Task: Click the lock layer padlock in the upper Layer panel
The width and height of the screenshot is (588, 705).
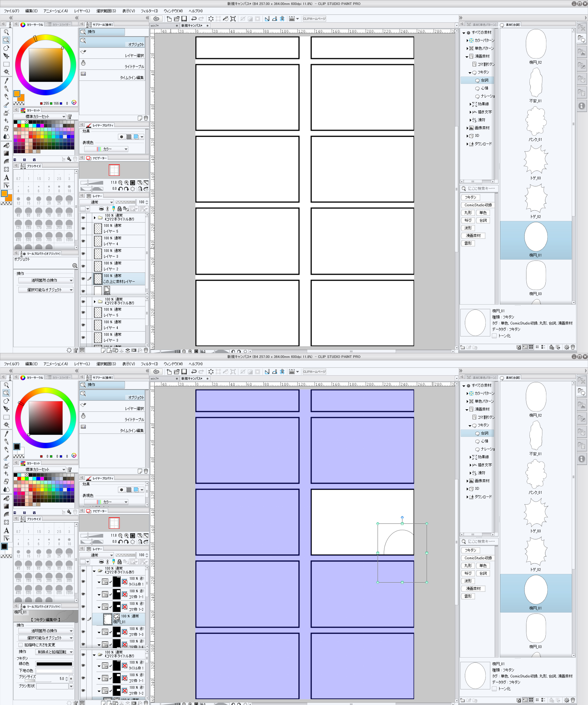Action: (x=119, y=209)
